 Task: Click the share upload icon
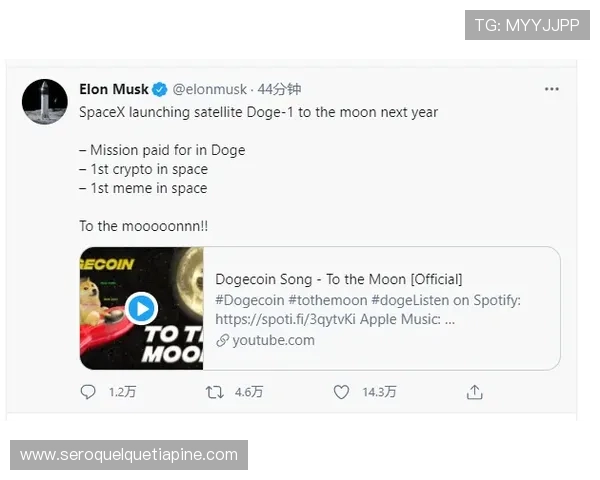pyautogui.click(x=475, y=392)
